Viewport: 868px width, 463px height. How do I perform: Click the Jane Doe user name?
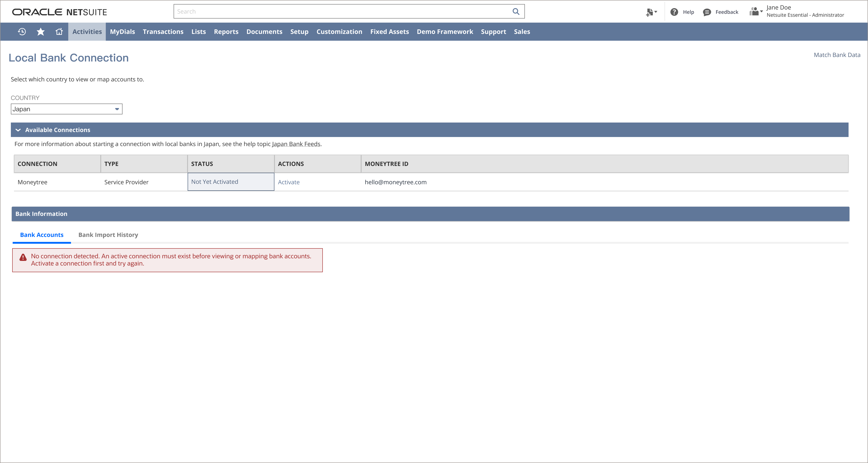[778, 7]
